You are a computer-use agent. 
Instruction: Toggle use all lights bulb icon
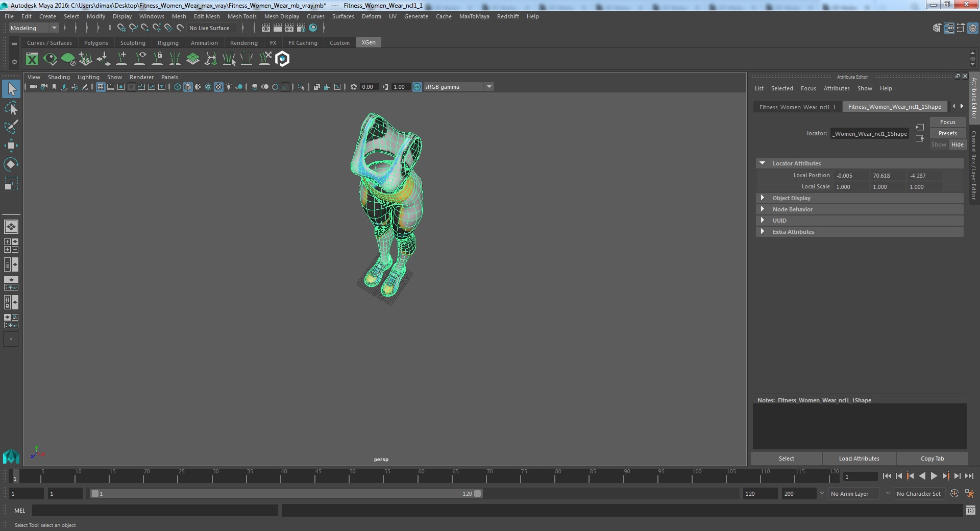pyautogui.click(x=229, y=87)
